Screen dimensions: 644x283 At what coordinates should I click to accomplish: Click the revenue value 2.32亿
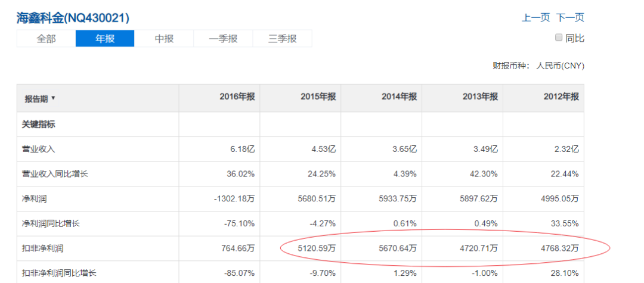tap(567, 150)
